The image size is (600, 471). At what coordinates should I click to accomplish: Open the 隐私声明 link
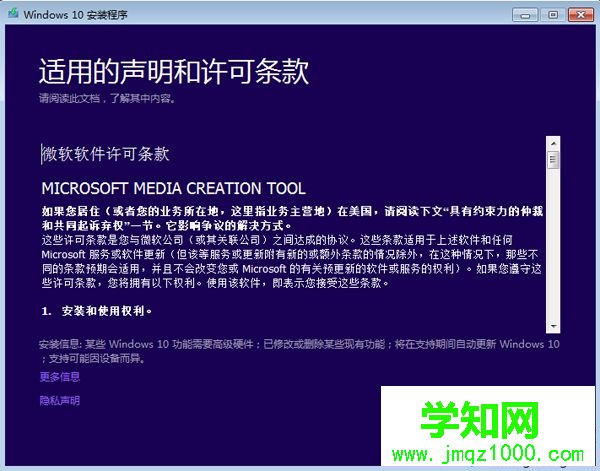click(60, 400)
